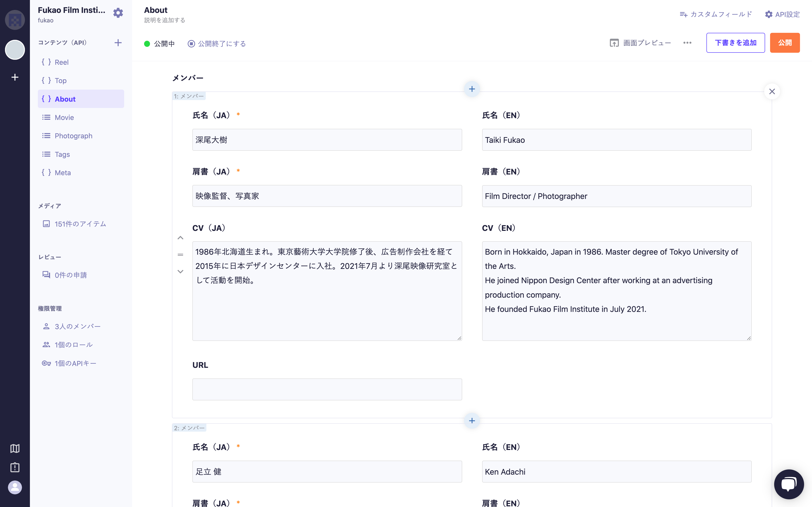The height and width of the screenshot is (507, 812).
Task: Add a new service with plus icon
Action: click(15, 77)
